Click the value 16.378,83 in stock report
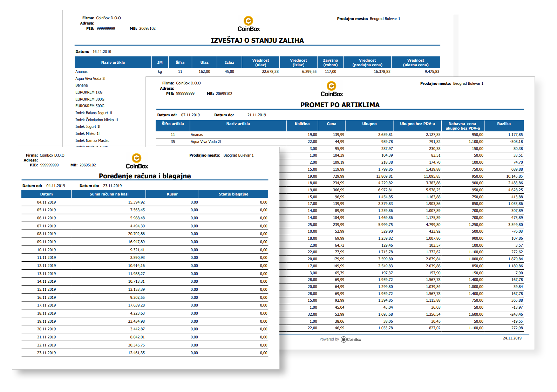Image resolution: width=557 pixels, height=392 pixels. [x=382, y=71]
